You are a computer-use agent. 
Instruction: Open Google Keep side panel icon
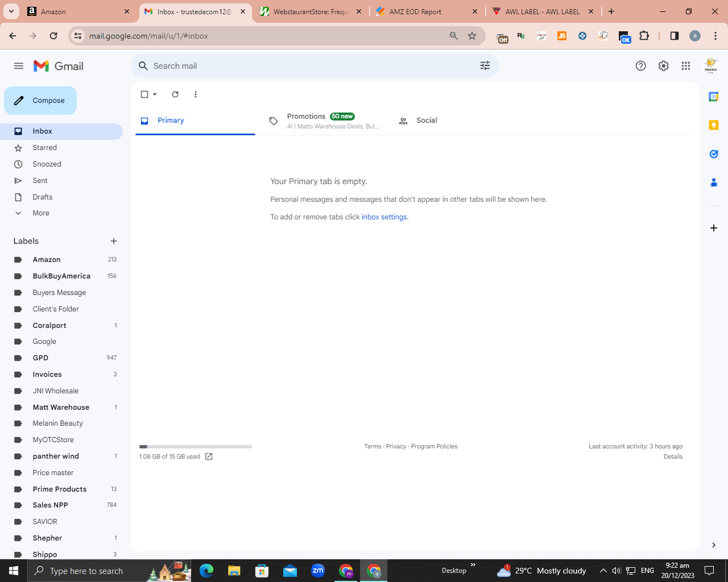[x=714, y=125]
